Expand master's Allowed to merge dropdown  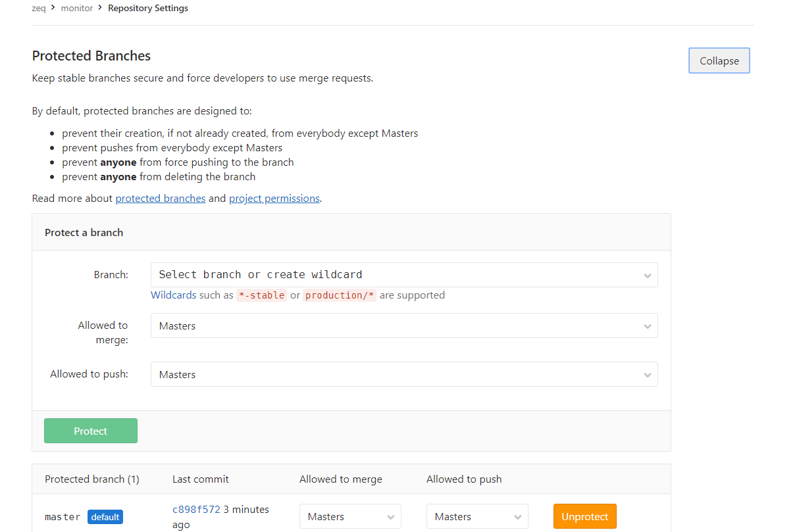click(x=350, y=517)
